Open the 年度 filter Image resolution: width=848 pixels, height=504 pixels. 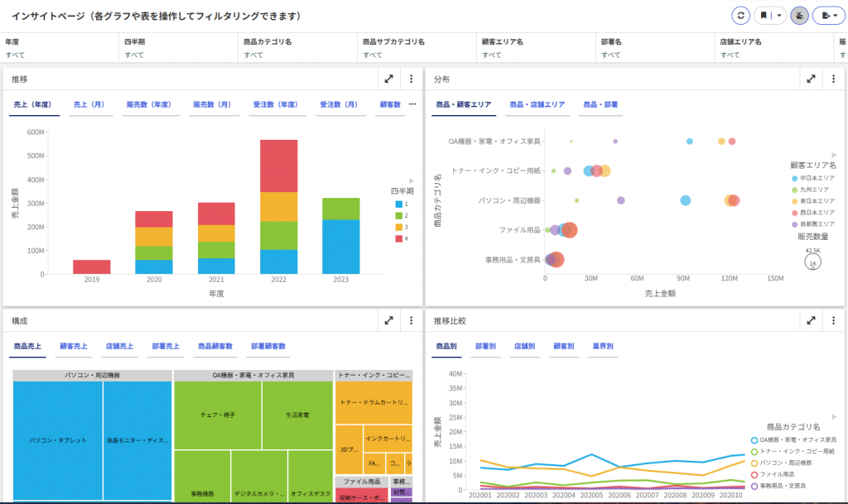click(60, 47)
